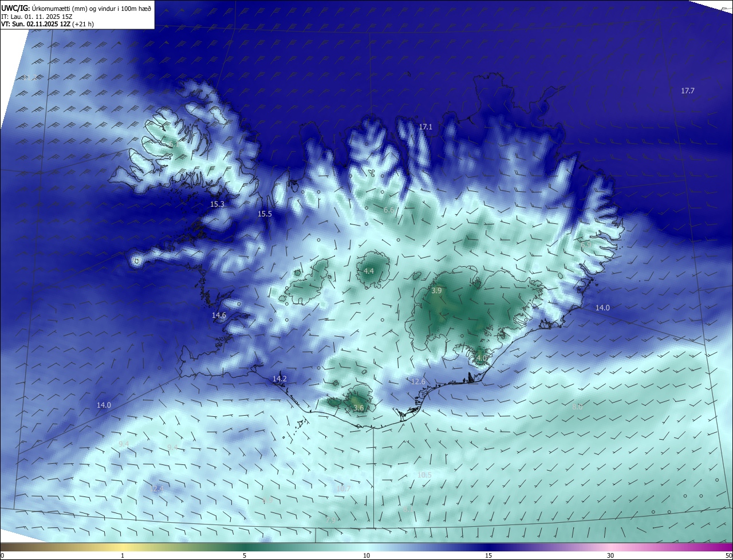The height and width of the screenshot is (560, 733).
Task: Click the 14.0 value southwest of Reykjanes
Action: click(104, 405)
